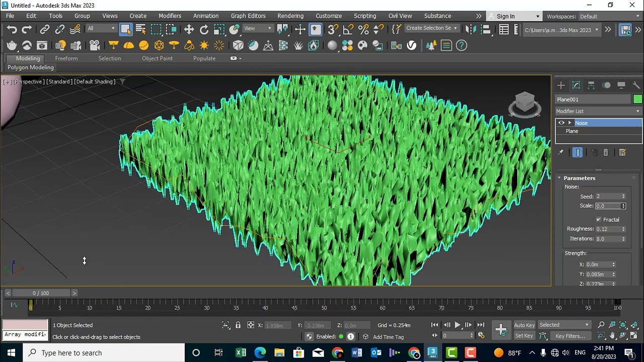This screenshot has width=644, height=362.
Task: Click the pink MAXScript listener box
Action: (25, 325)
